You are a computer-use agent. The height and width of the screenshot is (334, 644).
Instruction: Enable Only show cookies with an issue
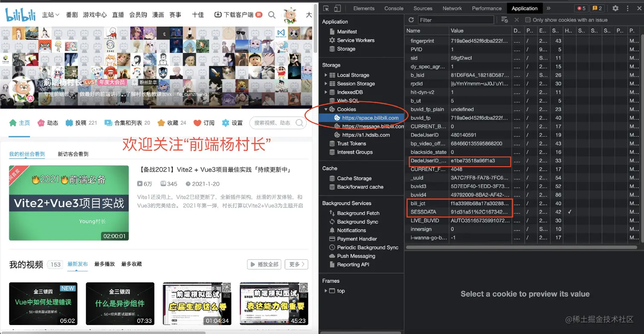(528, 20)
